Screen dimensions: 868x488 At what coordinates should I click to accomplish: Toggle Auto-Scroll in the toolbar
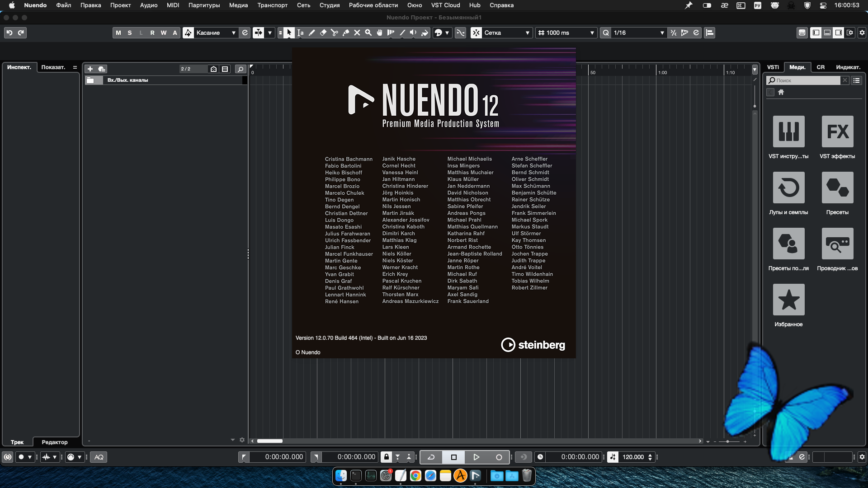(x=258, y=33)
